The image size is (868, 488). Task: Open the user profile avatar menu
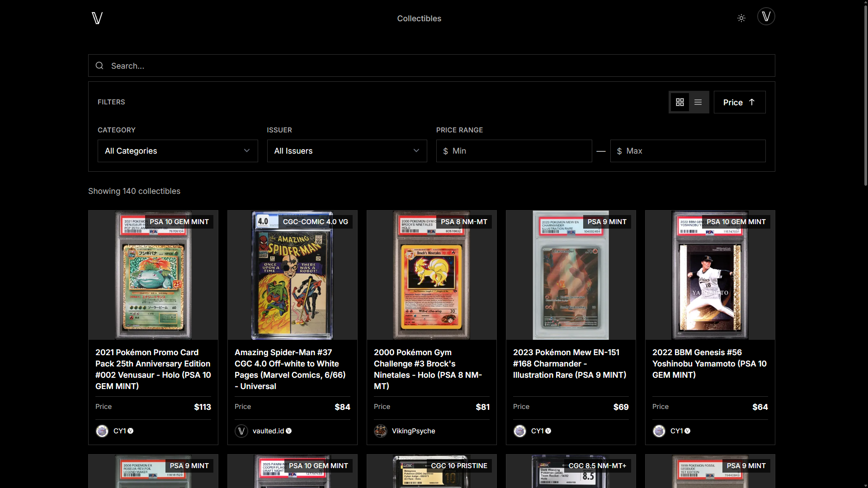pyautogui.click(x=766, y=16)
